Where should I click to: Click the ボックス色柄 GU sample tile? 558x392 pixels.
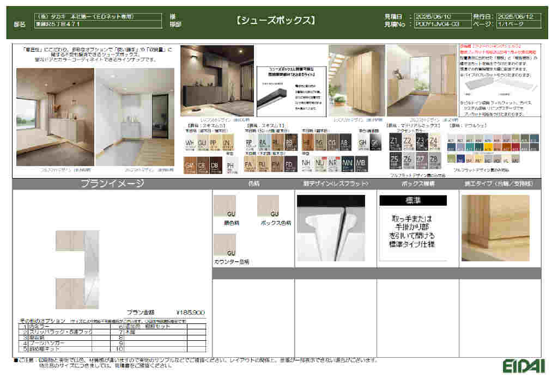tap(268, 206)
